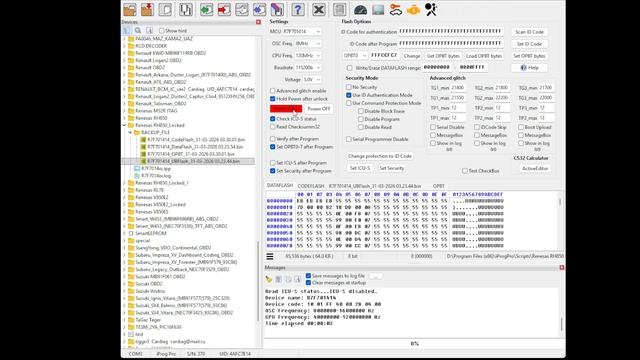The width and height of the screenshot is (640, 360).
Task: Click the tree view icon in Devices panel
Action: point(127,31)
